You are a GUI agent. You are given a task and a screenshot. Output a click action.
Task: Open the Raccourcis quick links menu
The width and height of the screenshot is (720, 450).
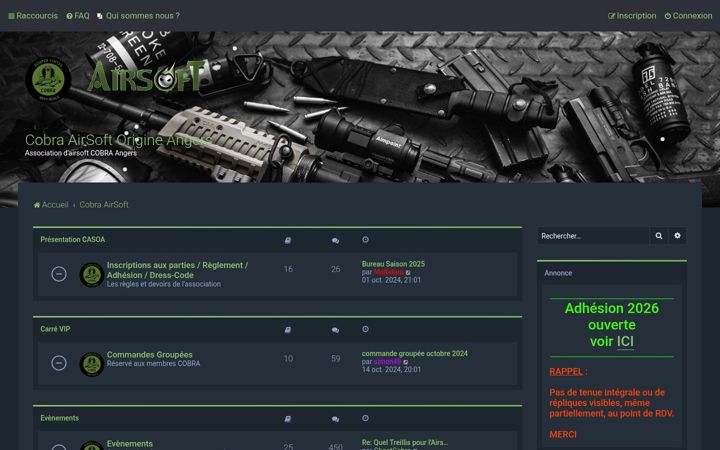pos(33,16)
